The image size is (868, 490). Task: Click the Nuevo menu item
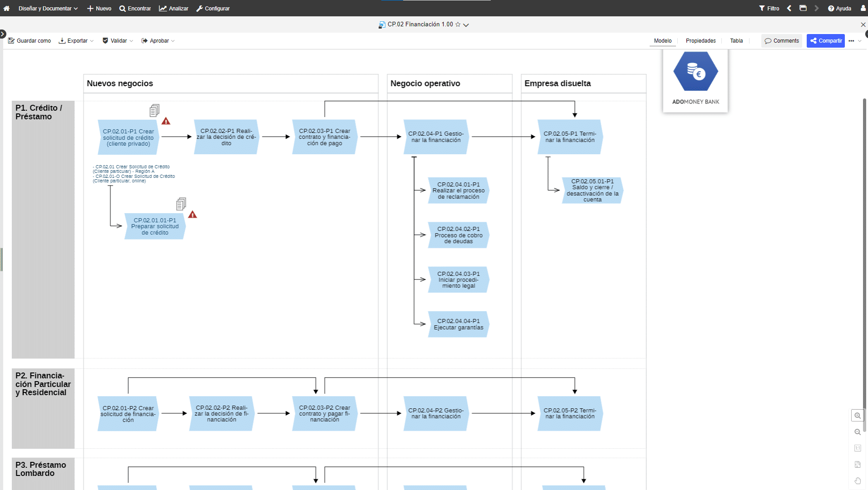pyautogui.click(x=99, y=8)
